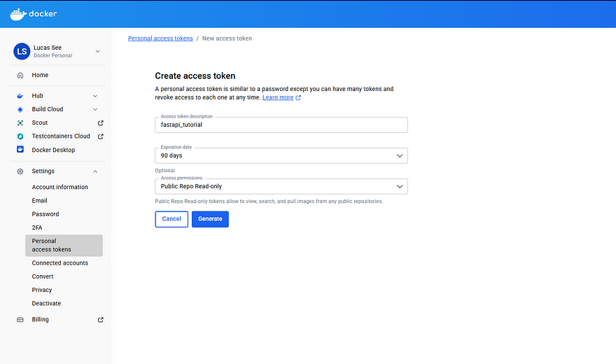Click the Testcontainers Cloud hexagon icon

[20, 136]
